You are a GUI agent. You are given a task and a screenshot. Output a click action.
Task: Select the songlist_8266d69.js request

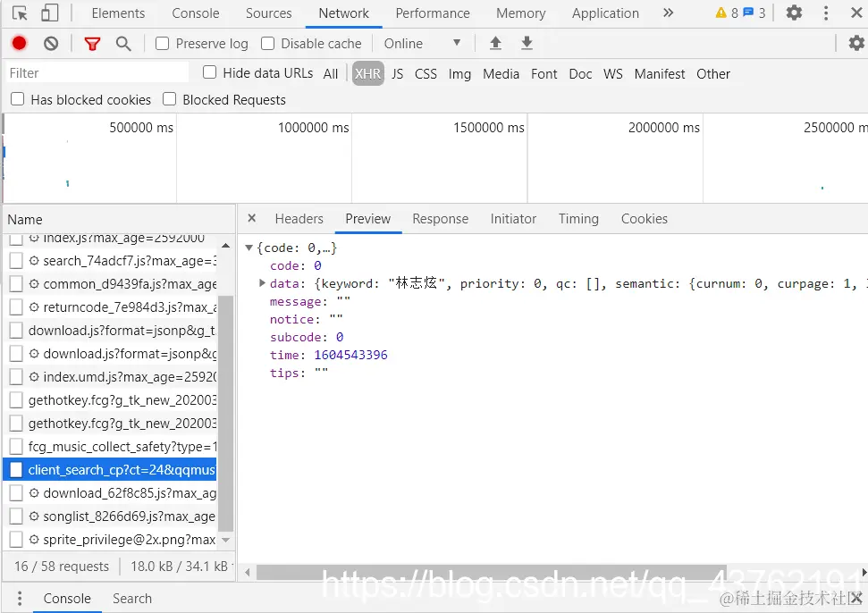(x=110, y=516)
